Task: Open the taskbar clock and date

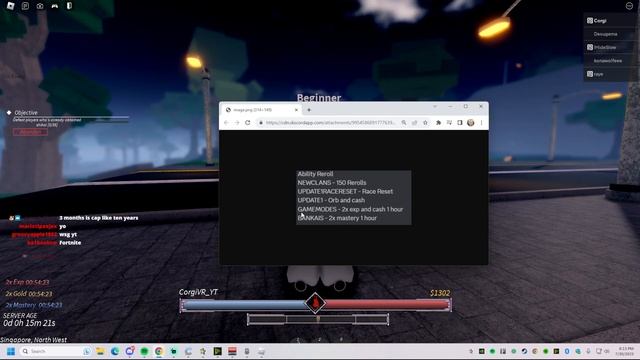Action: [626, 351]
